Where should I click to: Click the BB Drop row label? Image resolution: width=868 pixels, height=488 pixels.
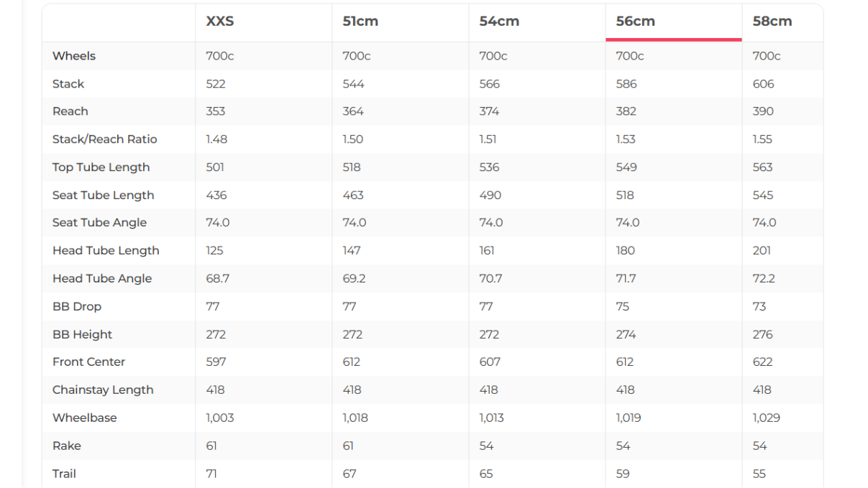point(77,307)
